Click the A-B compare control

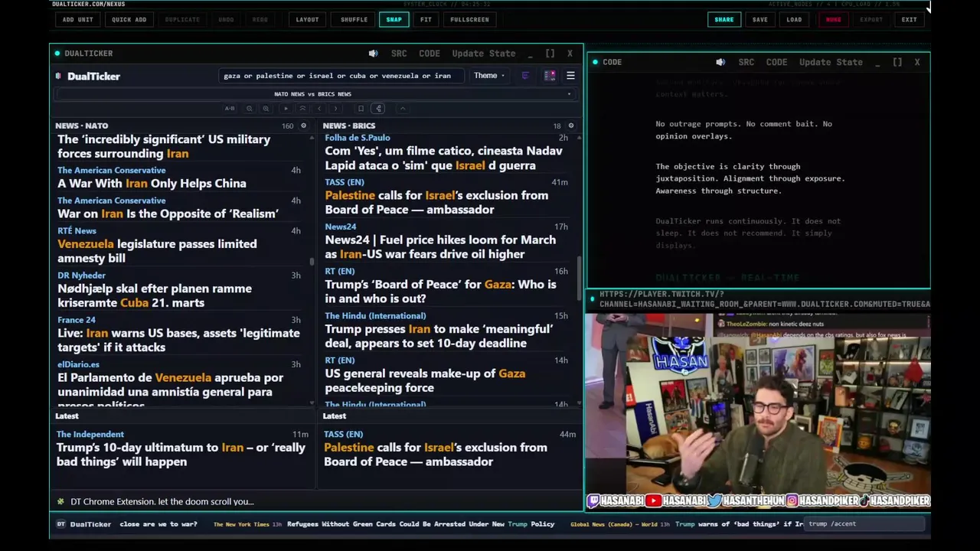click(x=230, y=109)
